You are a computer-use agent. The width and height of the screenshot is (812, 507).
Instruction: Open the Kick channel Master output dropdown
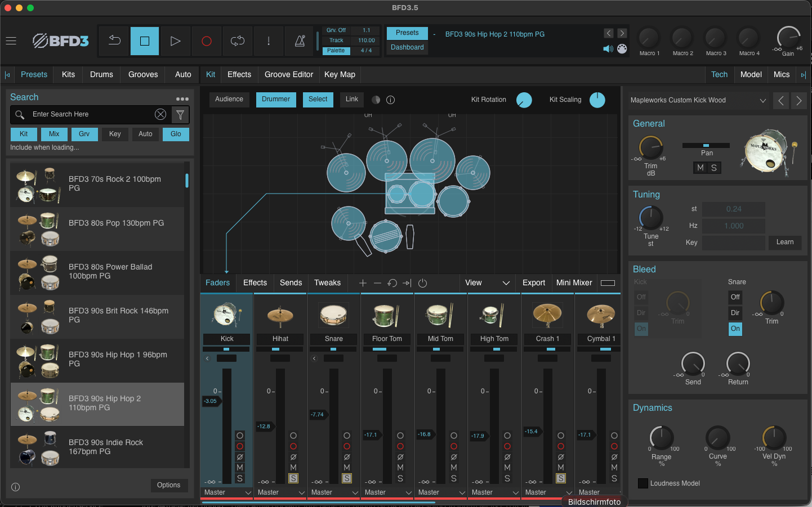click(x=227, y=492)
